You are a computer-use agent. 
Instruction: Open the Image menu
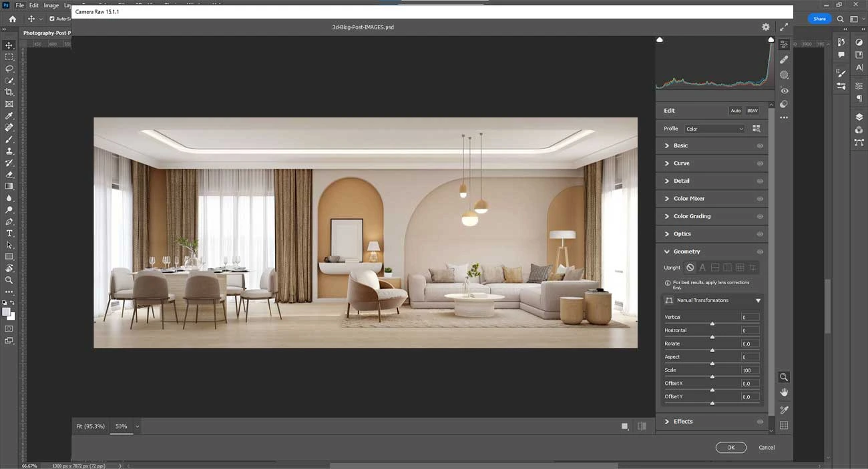51,5
